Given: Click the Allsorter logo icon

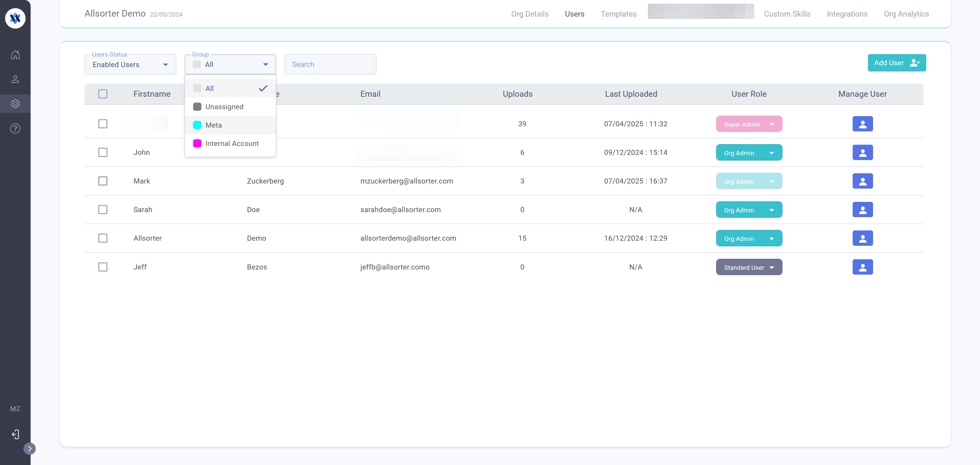Looking at the screenshot, I should click(15, 18).
